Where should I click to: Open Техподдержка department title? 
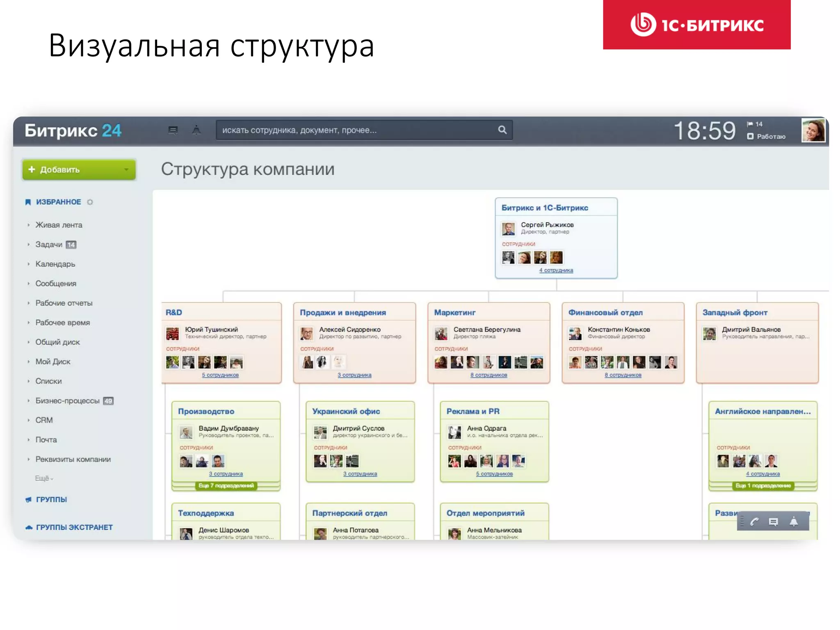pyautogui.click(x=206, y=513)
